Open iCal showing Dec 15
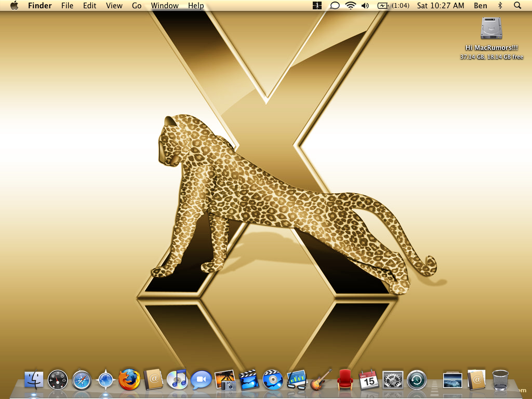The height and width of the screenshot is (399, 532). [x=369, y=380]
